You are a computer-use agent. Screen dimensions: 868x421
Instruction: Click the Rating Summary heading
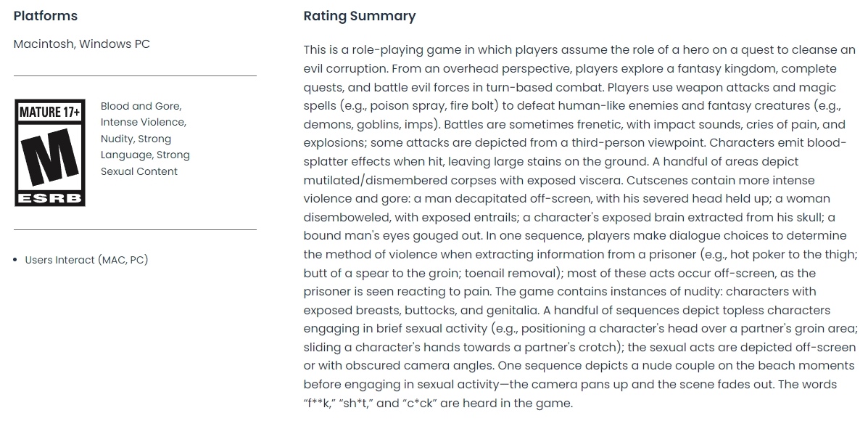point(359,16)
